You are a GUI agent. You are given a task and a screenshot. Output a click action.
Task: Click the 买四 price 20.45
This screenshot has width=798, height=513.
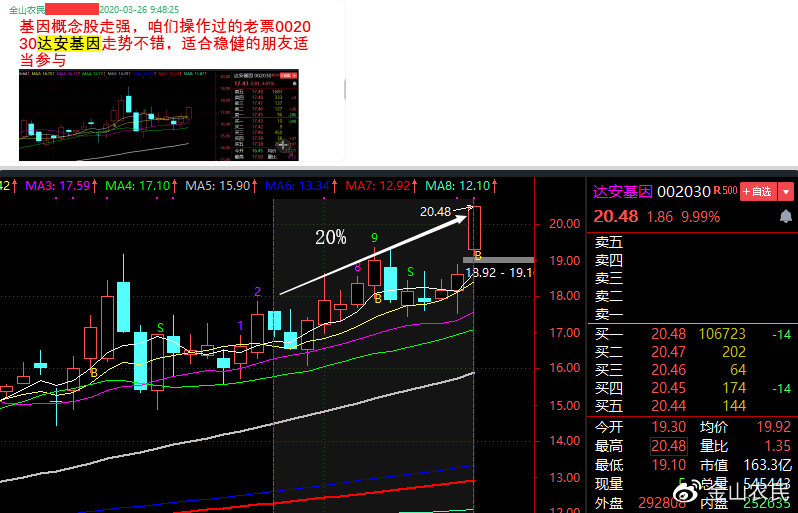point(669,388)
